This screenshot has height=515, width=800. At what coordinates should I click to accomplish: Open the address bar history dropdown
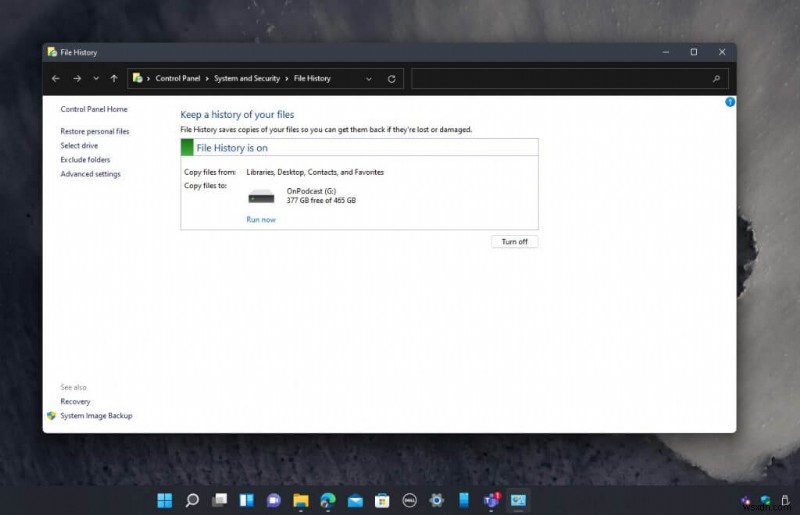pos(368,79)
